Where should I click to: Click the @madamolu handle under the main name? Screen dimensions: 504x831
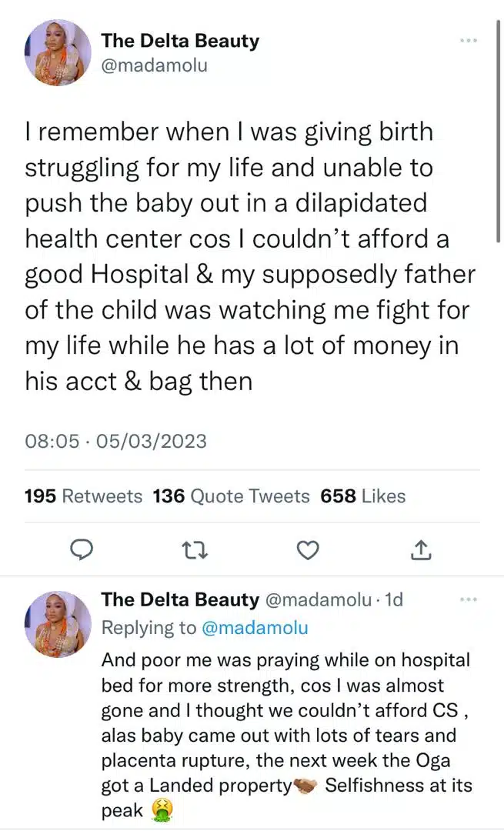click(x=154, y=65)
